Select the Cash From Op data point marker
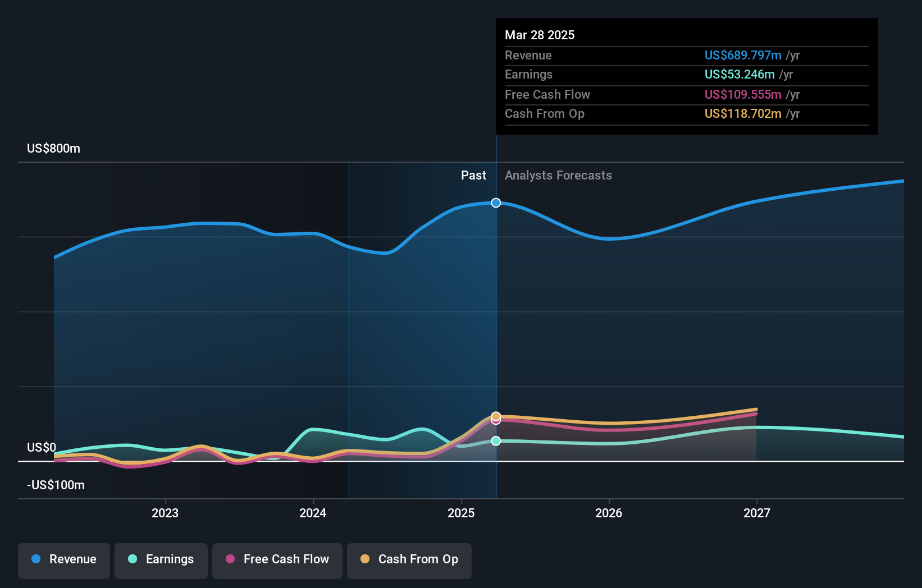The height and width of the screenshot is (588, 922). [496, 416]
